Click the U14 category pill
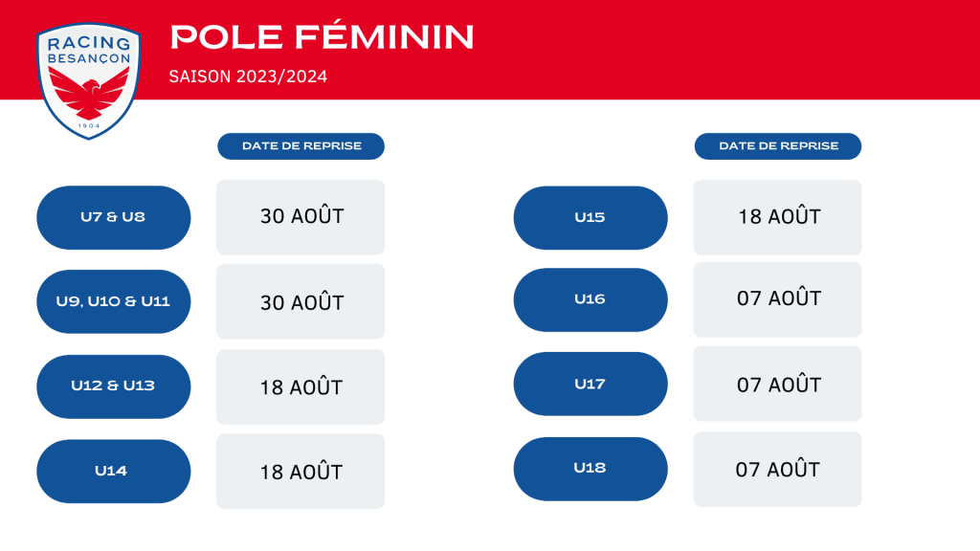The width and height of the screenshot is (980, 551). tap(114, 471)
